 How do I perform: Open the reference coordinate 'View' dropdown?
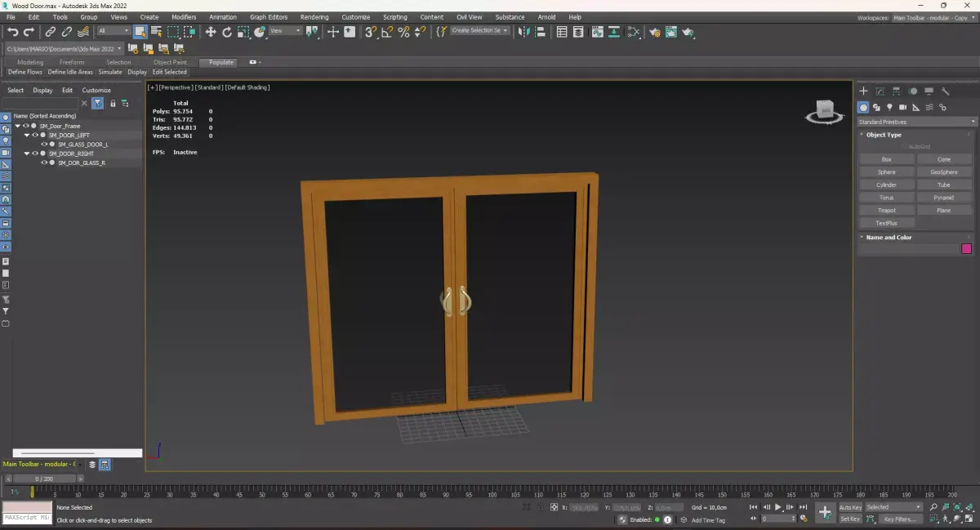(x=287, y=31)
